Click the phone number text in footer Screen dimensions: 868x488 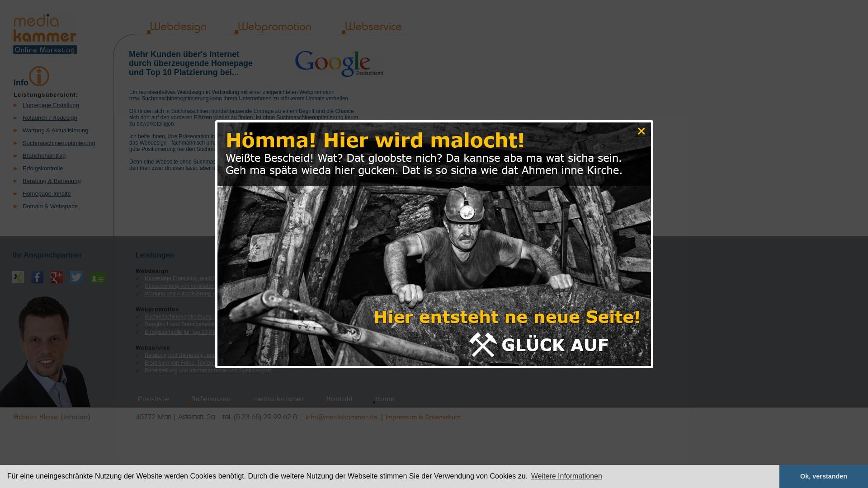(x=260, y=417)
